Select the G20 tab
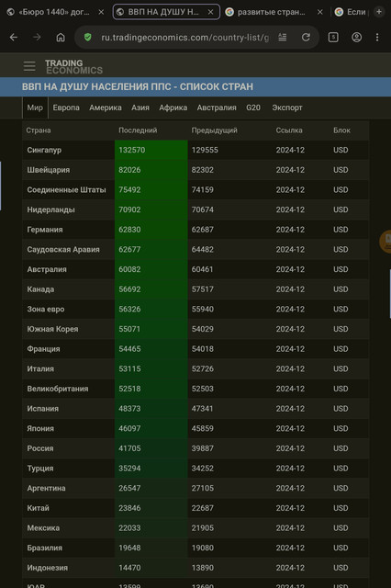The image size is (391, 588). click(253, 107)
